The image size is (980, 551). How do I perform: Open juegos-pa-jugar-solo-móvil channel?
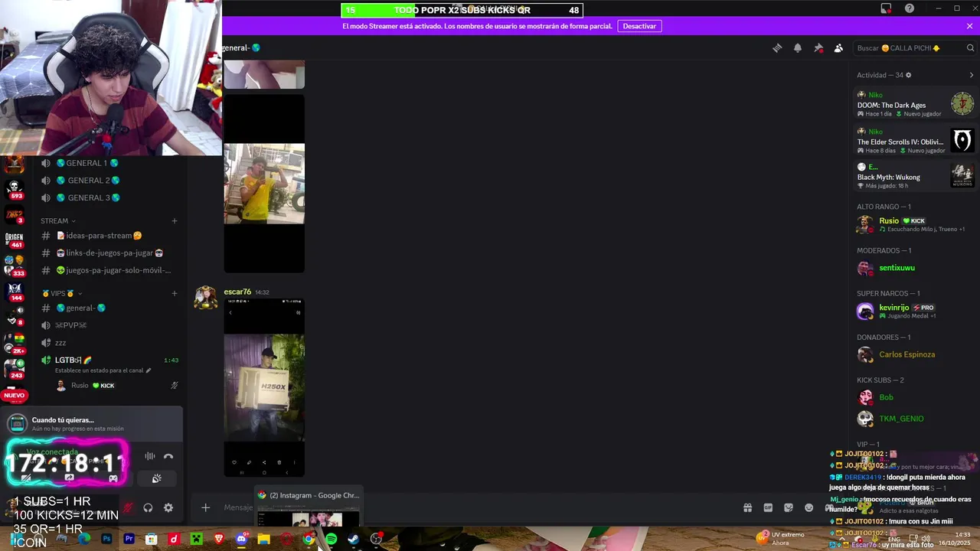107,270
